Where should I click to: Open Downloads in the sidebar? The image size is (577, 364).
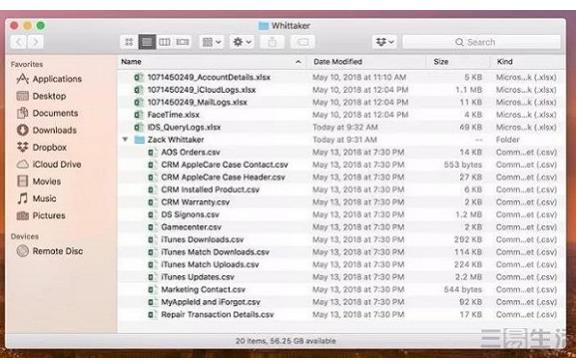(47, 130)
